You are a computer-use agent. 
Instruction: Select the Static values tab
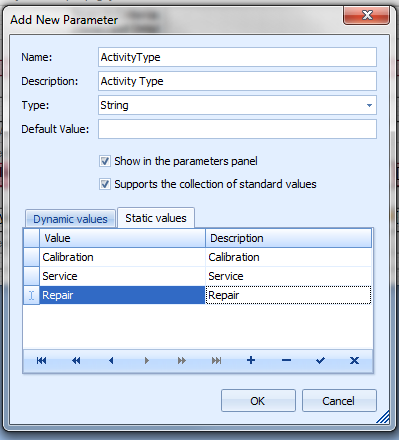point(156,218)
